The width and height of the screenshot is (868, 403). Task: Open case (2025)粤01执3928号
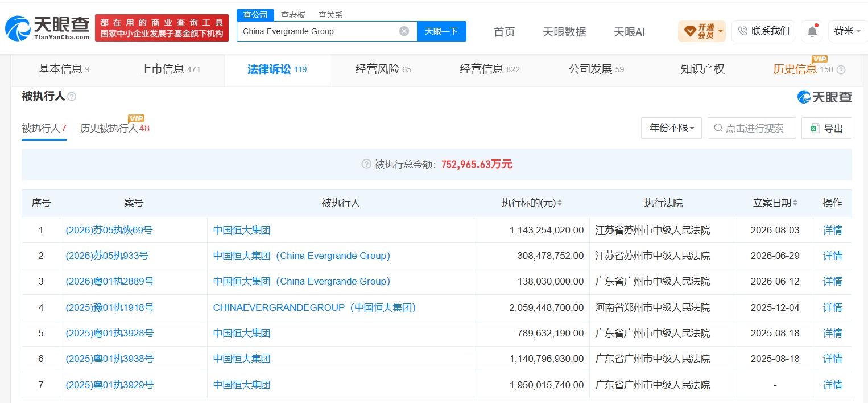point(110,333)
